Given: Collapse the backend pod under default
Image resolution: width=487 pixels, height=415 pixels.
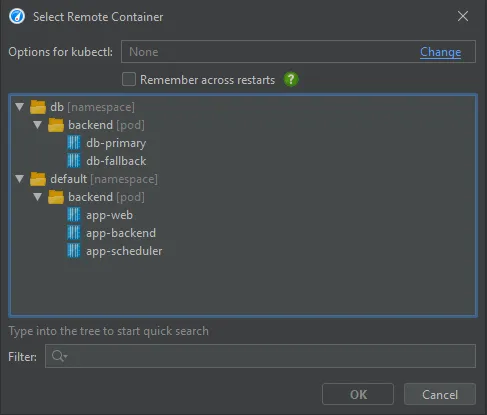Looking at the screenshot, I should coord(38,197).
